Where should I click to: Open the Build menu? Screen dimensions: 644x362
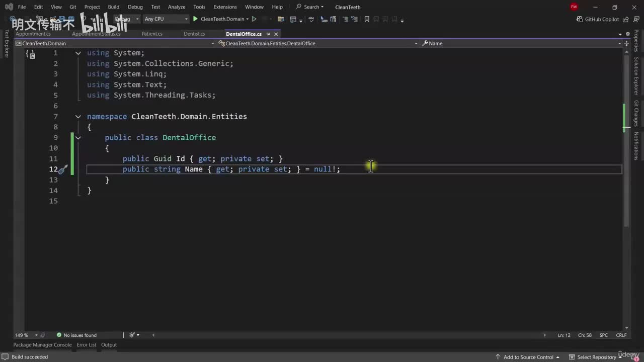[x=114, y=7]
